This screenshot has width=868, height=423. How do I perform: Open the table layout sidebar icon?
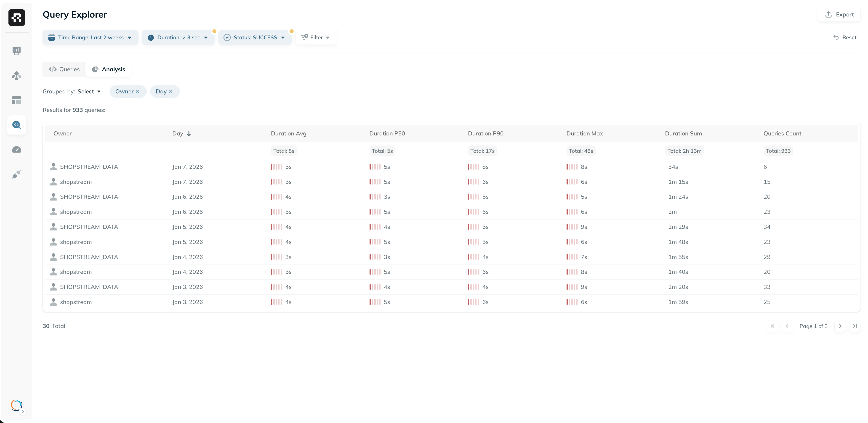(16, 100)
